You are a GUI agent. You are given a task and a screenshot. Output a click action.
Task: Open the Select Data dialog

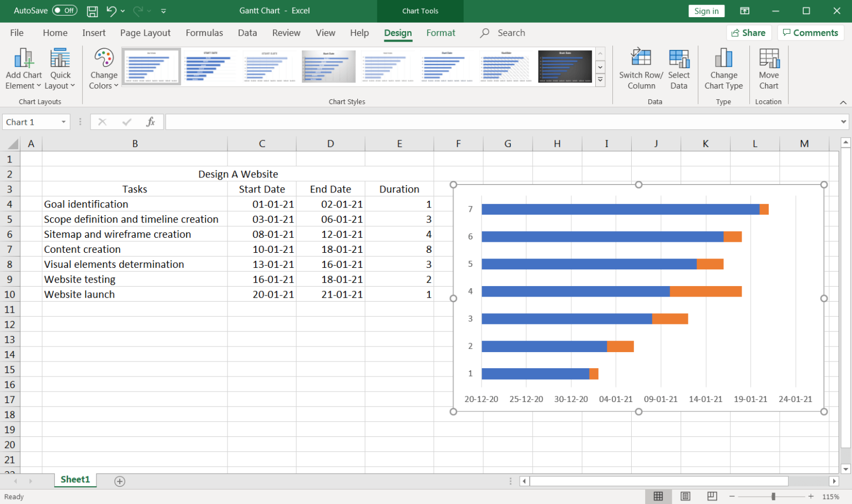pos(679,68)
